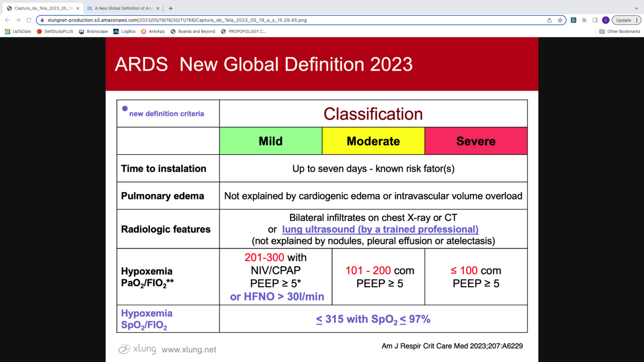Open the teal extension icon beside the address bar
Screen dimensions: 644x362
click(x=574, y=20)
